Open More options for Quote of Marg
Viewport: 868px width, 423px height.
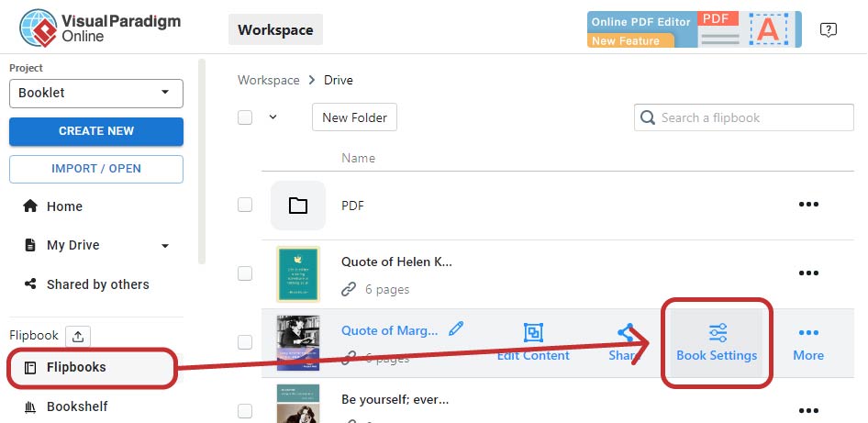808,342
